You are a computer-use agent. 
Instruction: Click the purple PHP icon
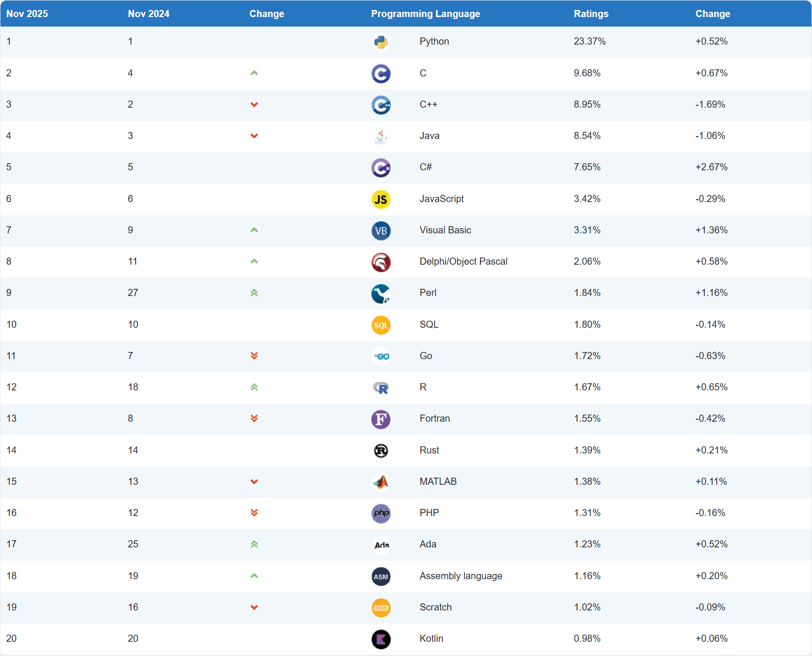pos(381,513)
